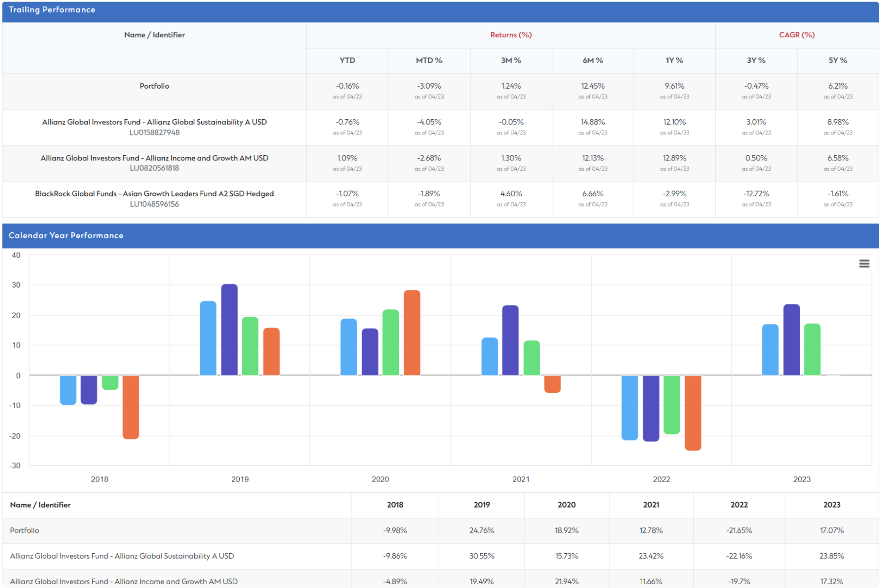Click the 2018 column header in calendar table

pos(395,505)
